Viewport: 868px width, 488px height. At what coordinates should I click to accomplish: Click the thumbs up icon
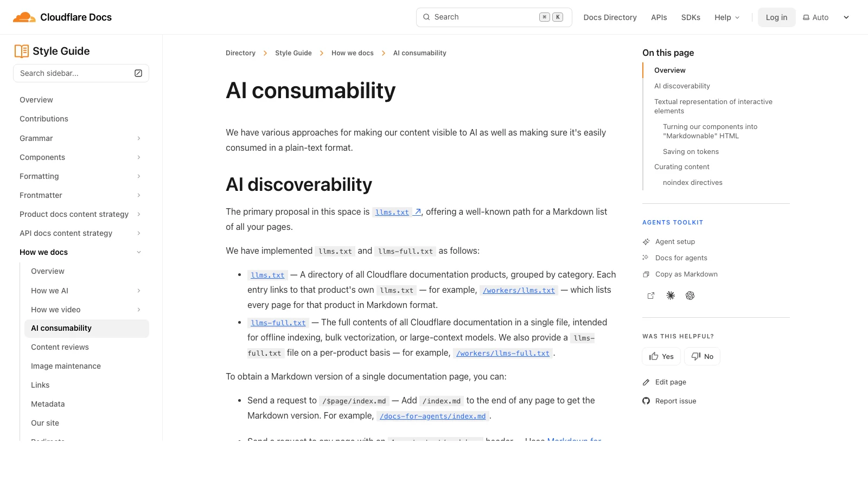coord(654,356)
